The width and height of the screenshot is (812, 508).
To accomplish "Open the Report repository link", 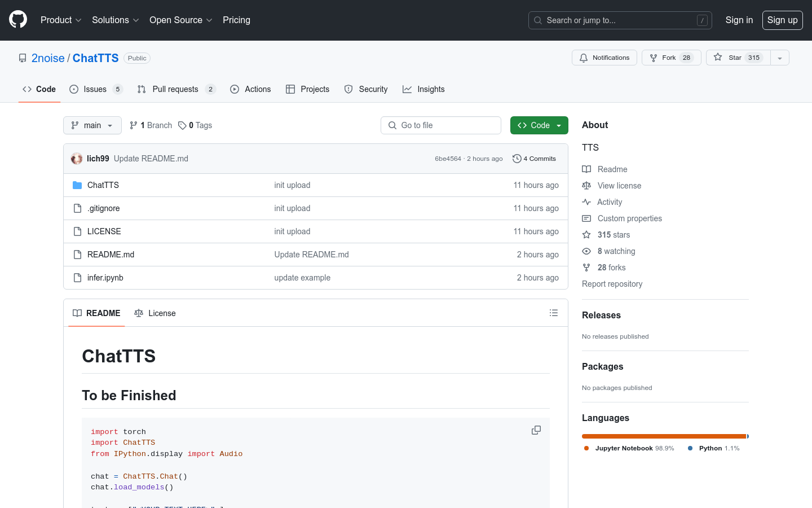I will tap(612, 284).
